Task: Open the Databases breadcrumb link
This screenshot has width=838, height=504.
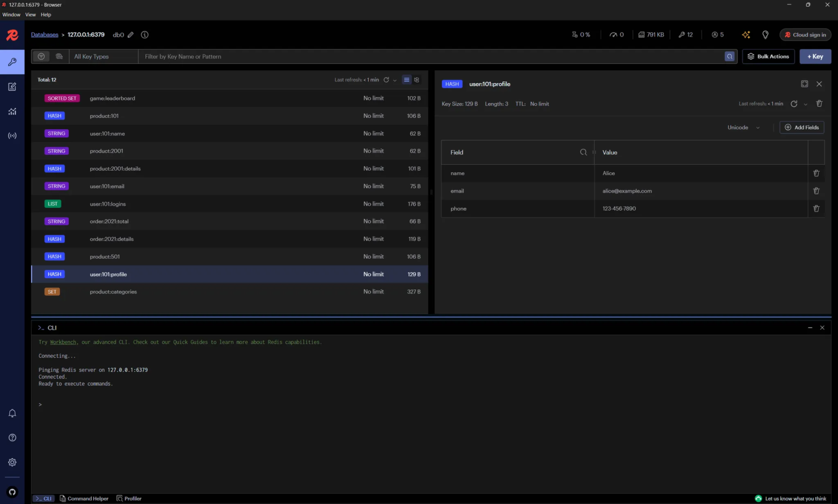Action: point(44,34)
